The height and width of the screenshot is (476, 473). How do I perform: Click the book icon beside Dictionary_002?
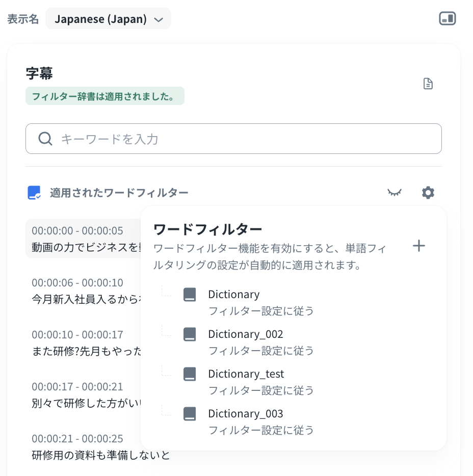coord(190,334)
